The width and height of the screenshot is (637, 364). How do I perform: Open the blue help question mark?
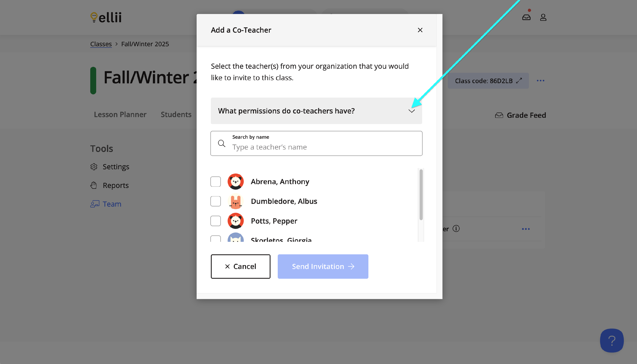coord(612,340)
